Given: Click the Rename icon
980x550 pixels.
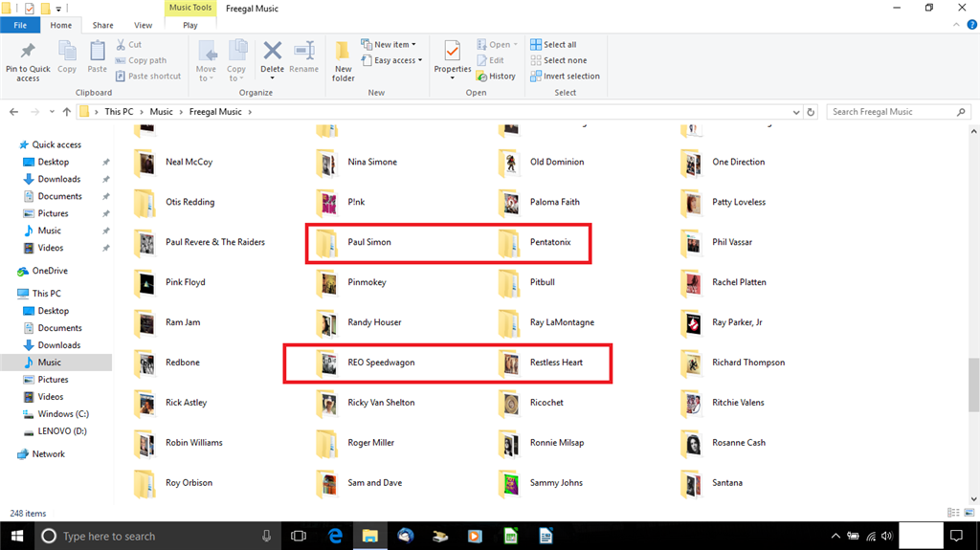Looking at the screenshot, I should pyautogui.click(x=304, y=50).
